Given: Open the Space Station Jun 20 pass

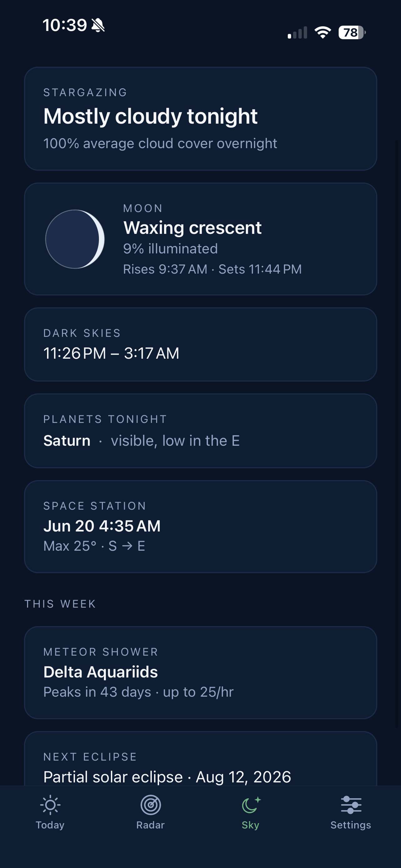Looking at the screenshot, I should click(200, 527).
